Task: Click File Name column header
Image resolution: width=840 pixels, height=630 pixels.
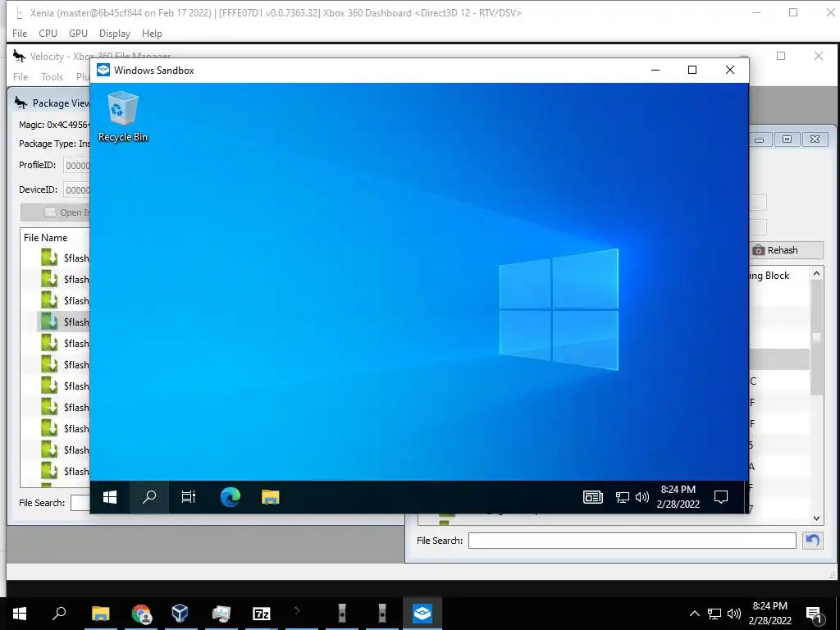Action: click(46, 237)
